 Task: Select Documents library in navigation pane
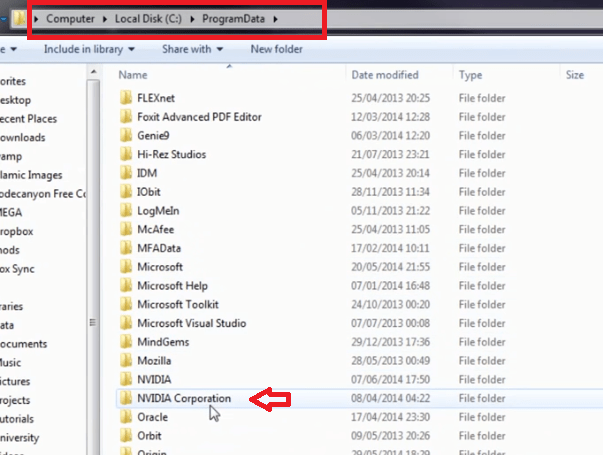coord(23,344)
